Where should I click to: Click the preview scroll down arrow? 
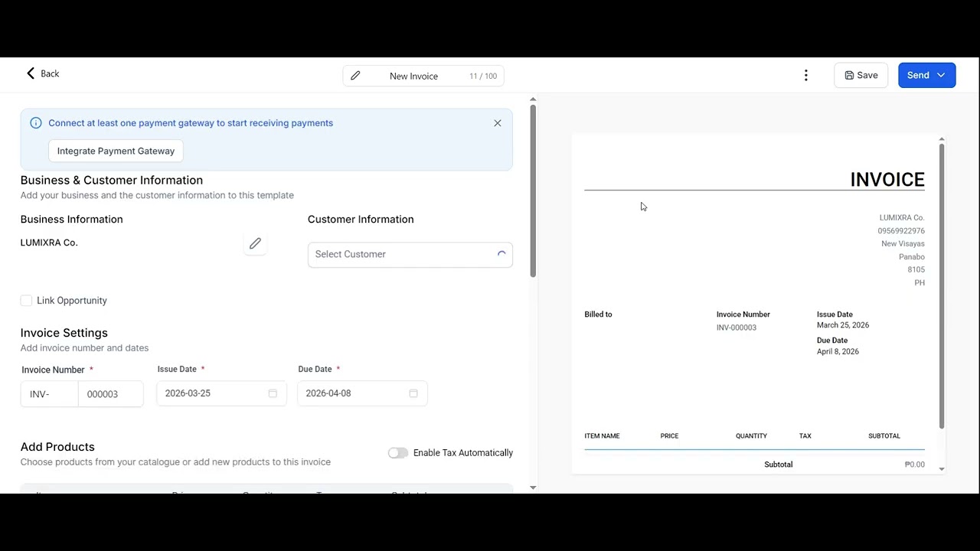pyautogui.click(x=942, y=468)
